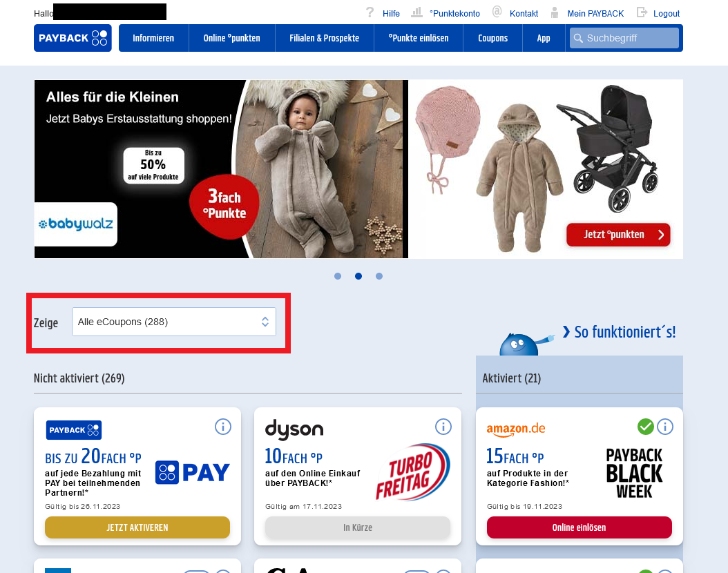The height and width of the screenshot is (573, 728).
Task: Select °Punkte einlösen from the navigation
Action: [x=418, y=38]
